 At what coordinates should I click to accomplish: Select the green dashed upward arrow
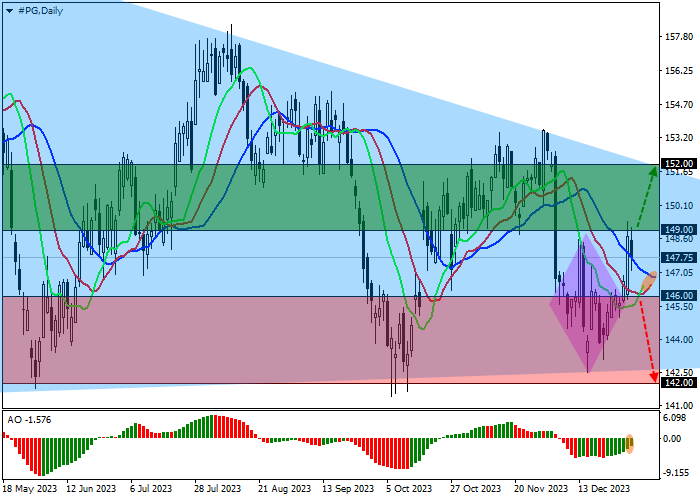[x=647, y=196]
